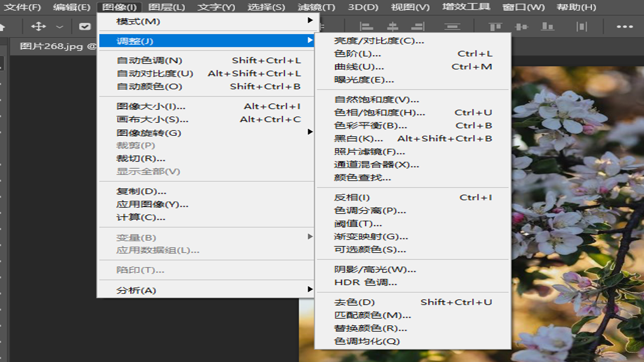
Task: Open the 编辑(E) menu
Action: pyautogui.click(x=71, y=7)
